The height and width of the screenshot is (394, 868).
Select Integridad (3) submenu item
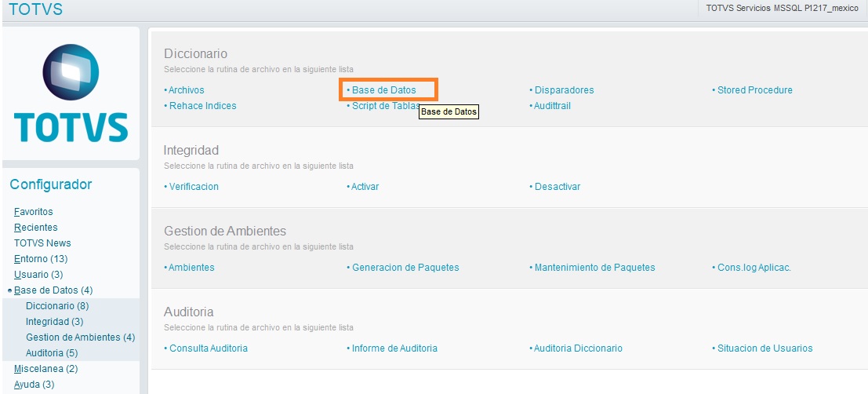pos(55,322)
